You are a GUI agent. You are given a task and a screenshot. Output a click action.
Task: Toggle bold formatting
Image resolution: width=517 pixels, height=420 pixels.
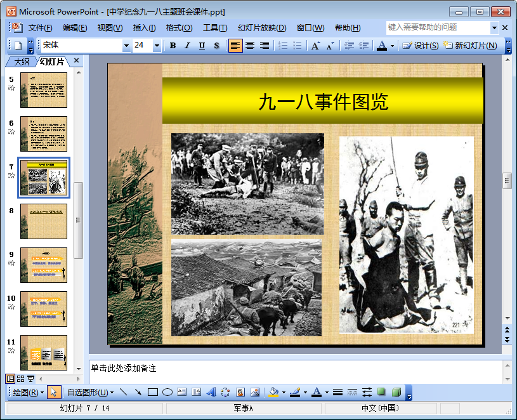point(173,46)
